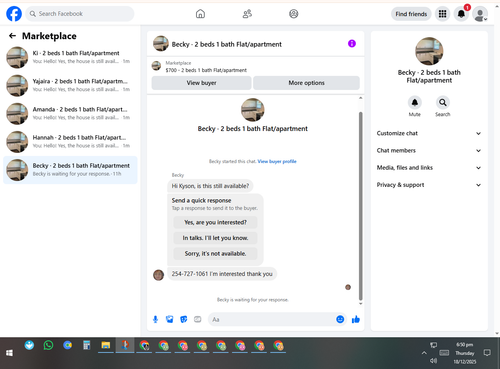
Task: Open the Groups icon in top navigation
Action: pos(294,14)
